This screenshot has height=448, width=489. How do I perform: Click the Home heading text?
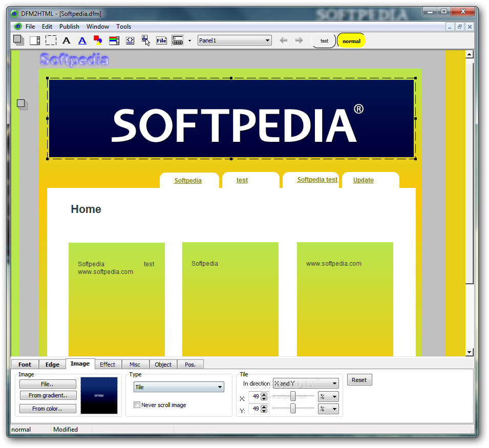click(x=86, y=209)
